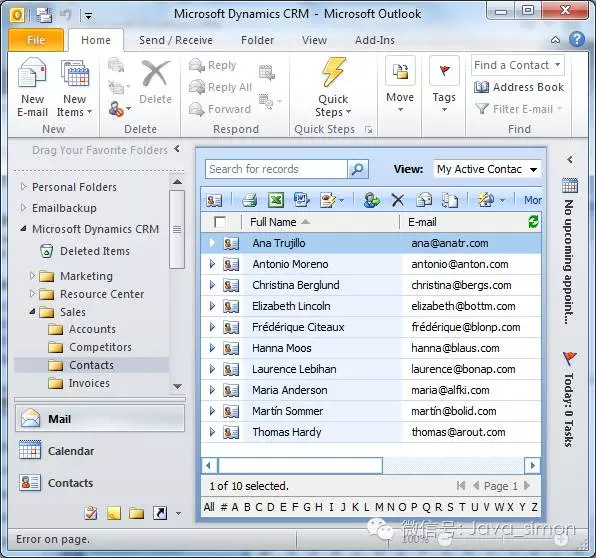Click the thomas@arout.com email cell

tap(458, 432)
